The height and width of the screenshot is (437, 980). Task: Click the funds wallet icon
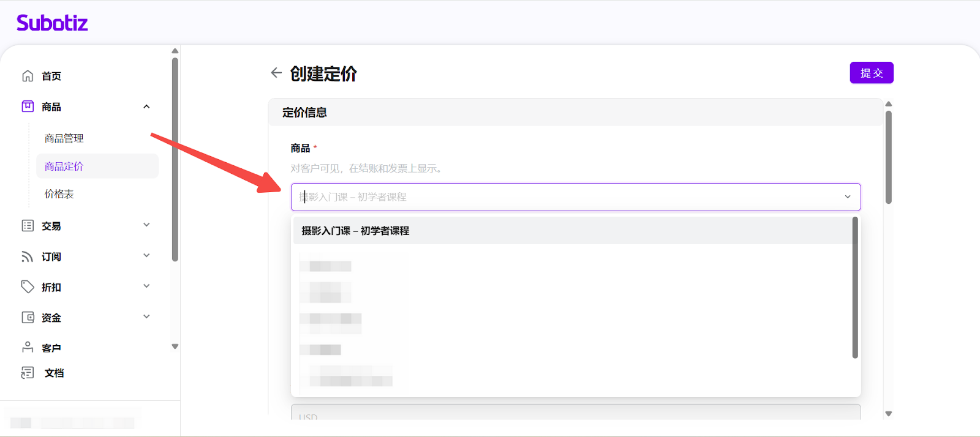tap(28, 317)
